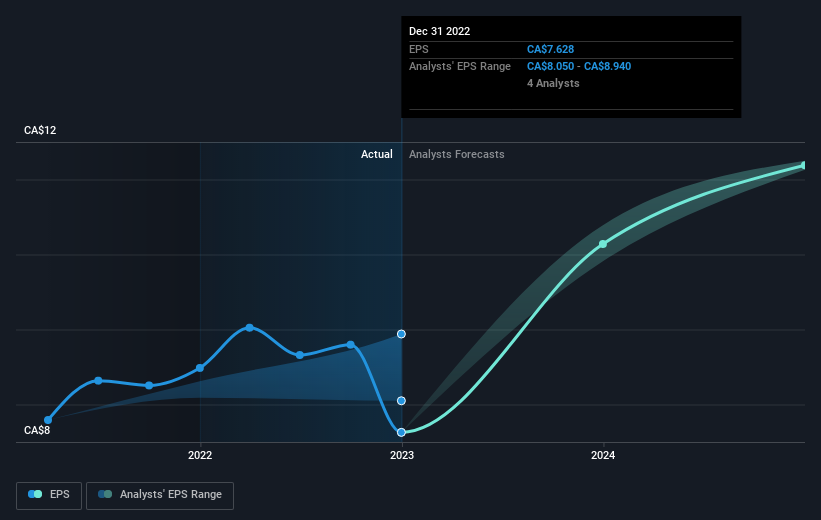821x520 pixels.
Task: Click the 2024 x-axis label
Action: 603,455
